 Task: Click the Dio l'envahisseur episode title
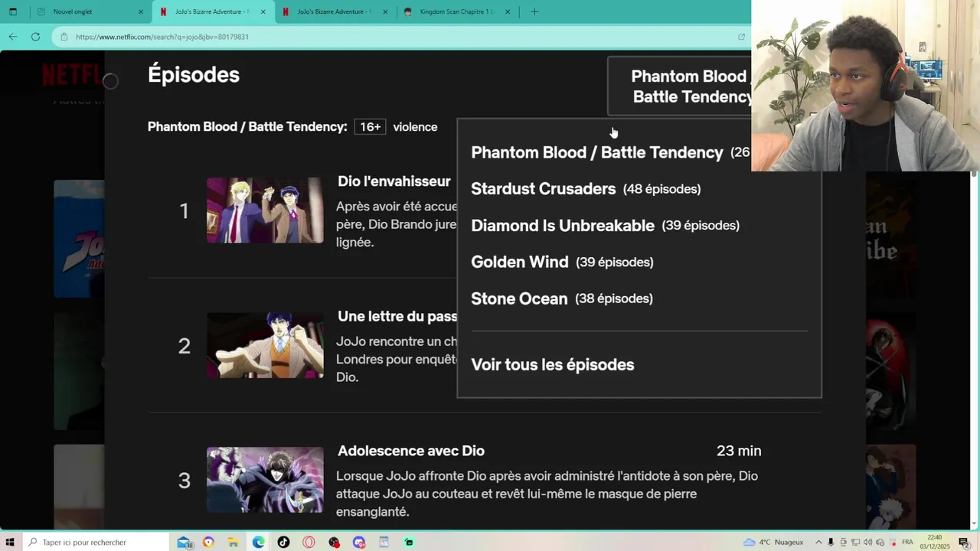(394, 181)
